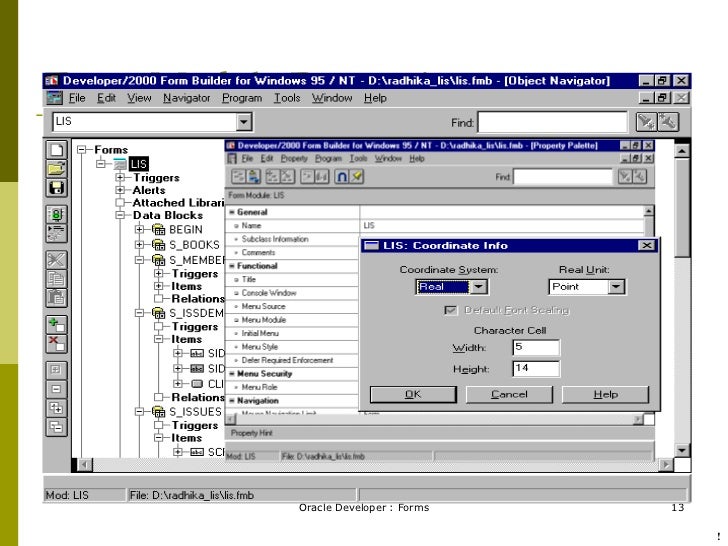Screen dimensions: 728x546
Task: Click the Intersection/Union icon in Property Palette
Action: coord(342,176)
